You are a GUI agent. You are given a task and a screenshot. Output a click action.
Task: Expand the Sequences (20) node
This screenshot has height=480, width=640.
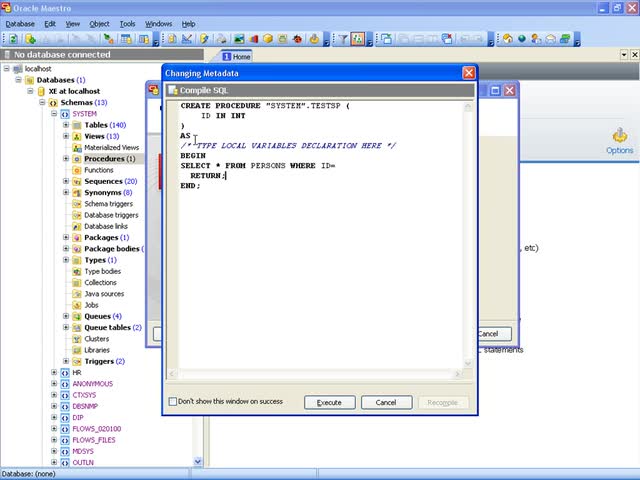[x=66, y=181]
